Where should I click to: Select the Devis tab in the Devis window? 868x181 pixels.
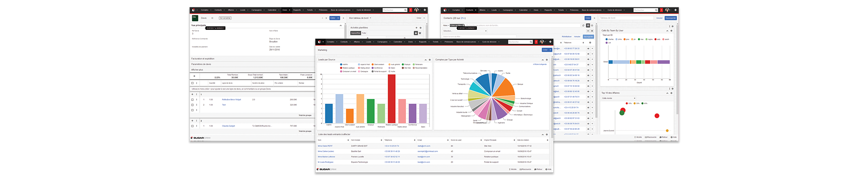point(287,10)
